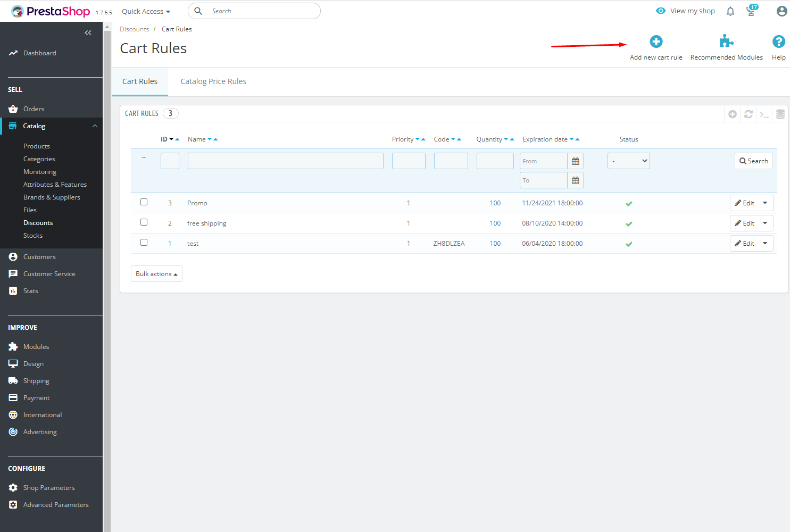The height and width of the screenshot is (532, 790).
Task: Click the From expiration date field
Action: click(544, 161)
